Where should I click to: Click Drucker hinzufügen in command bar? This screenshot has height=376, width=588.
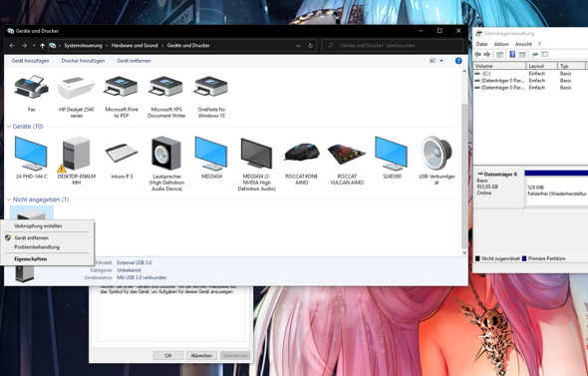click(x=83, y=61)
